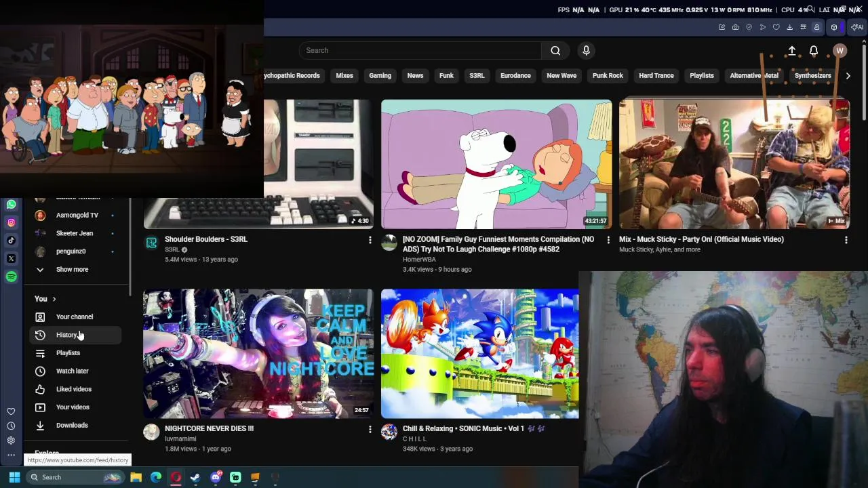Play the Muck Sticky Party On thumbnail
868x488 pixels.
point(734,164)
